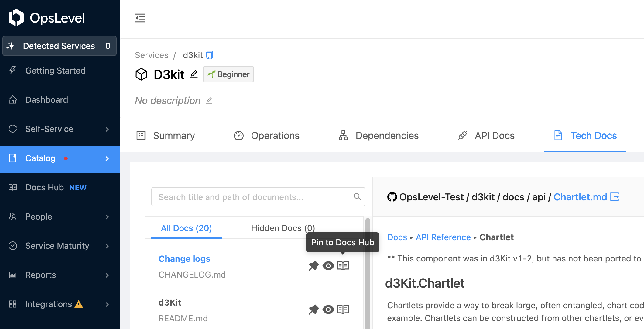This screenshot has width=644, height=329.
Task: Show Hidden Docs (0) list
Action: click(x=283, y=228)
